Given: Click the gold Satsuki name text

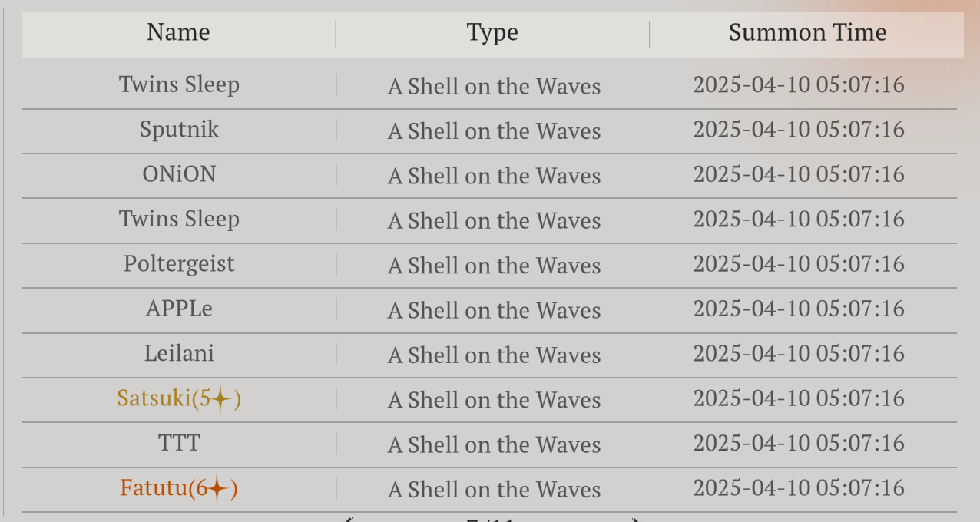Looking at the screenshot, I should (153, 398).
